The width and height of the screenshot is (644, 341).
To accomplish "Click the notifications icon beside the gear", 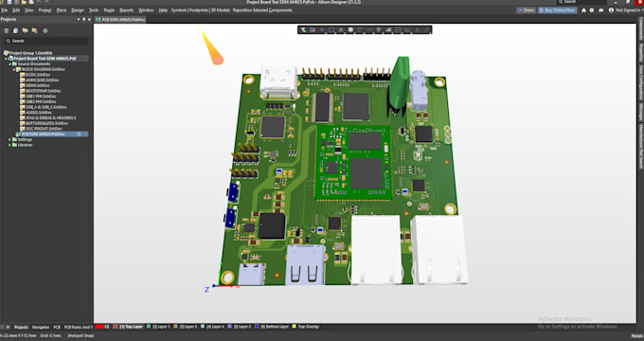I will (x=601, y=10).
